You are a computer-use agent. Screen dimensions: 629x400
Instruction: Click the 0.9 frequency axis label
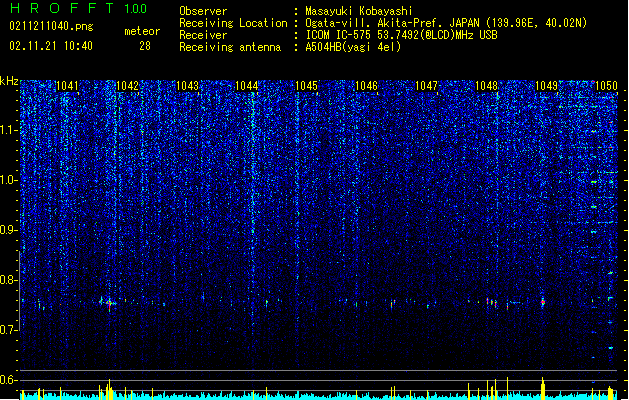[x=9, y=230]
